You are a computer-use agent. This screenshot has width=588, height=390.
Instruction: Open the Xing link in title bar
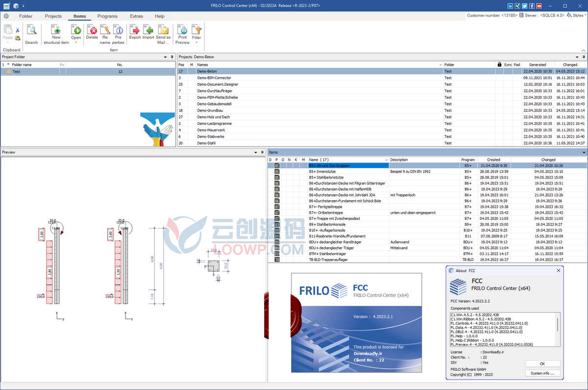pyautogui.click(x=517, y=6)
